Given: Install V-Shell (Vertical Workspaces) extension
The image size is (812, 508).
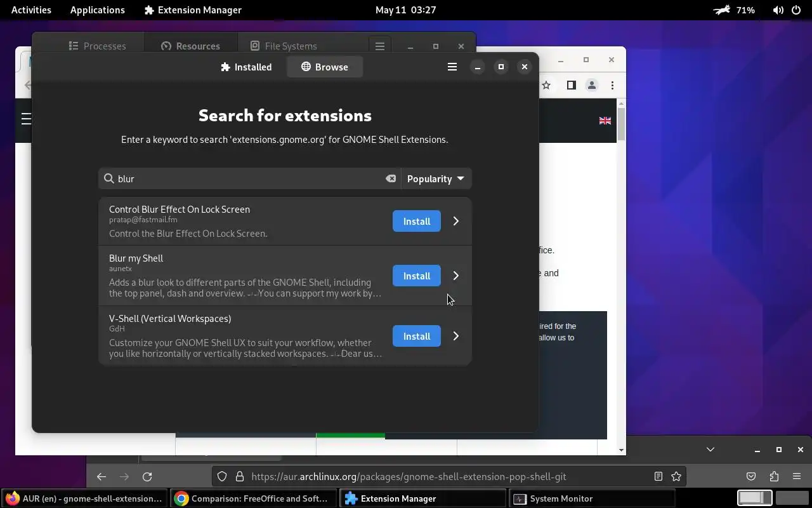Looking at the screenshot, I should point(417,336).
